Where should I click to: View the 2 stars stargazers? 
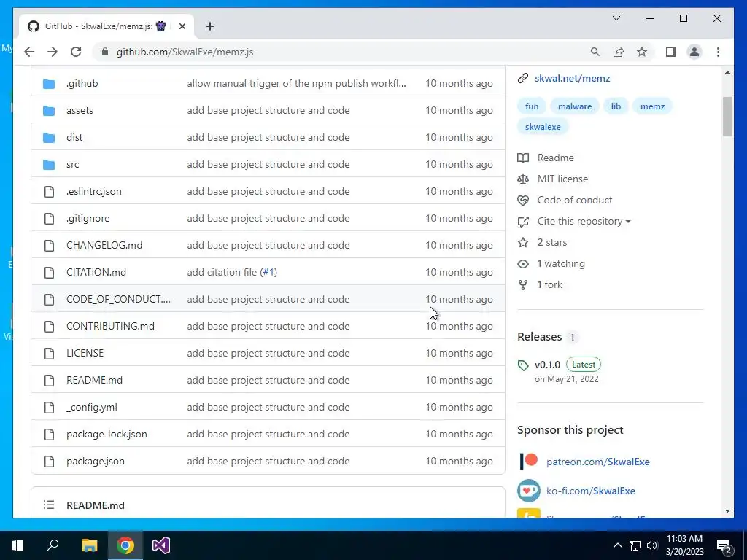tap(551, 242)
